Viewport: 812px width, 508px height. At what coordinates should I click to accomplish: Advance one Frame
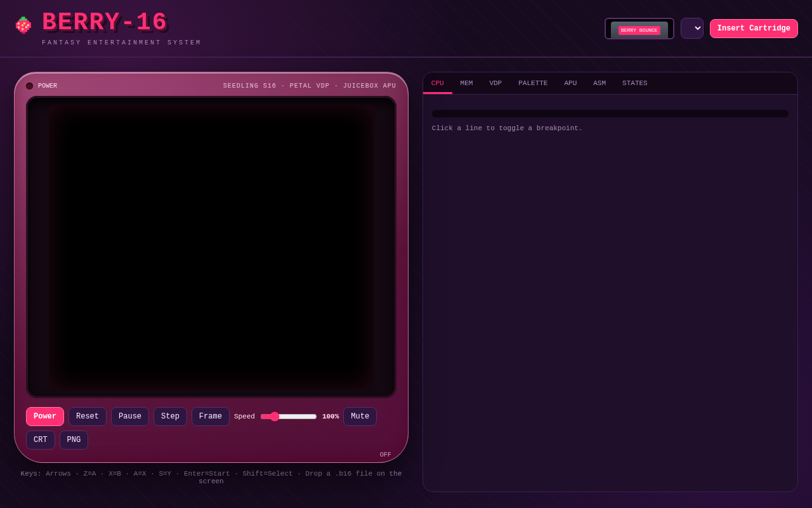(x=211, y=417)
